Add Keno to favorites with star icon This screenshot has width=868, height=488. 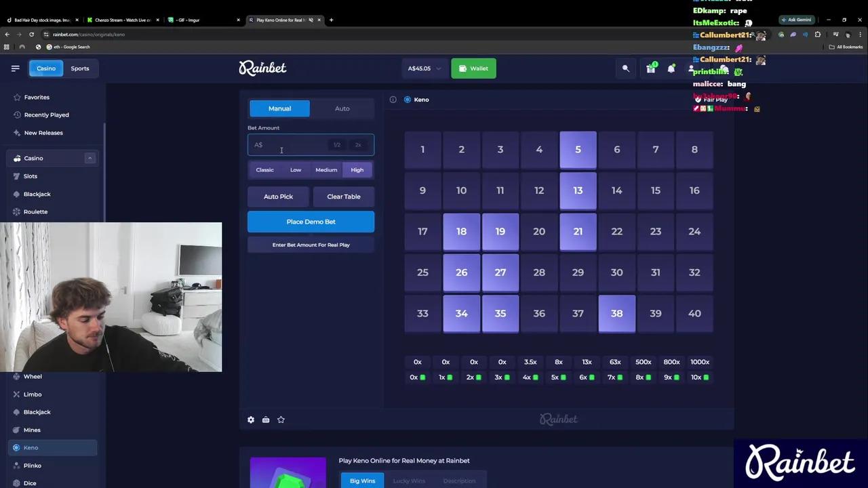point(281,420)
